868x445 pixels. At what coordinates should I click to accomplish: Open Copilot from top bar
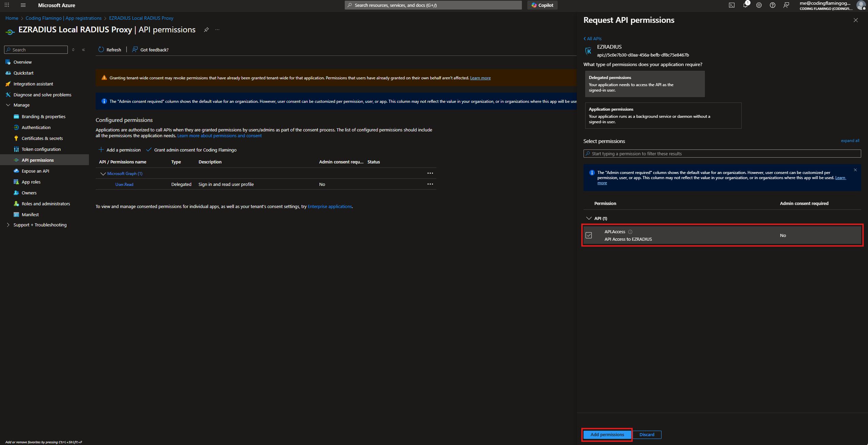coord(542,5)
